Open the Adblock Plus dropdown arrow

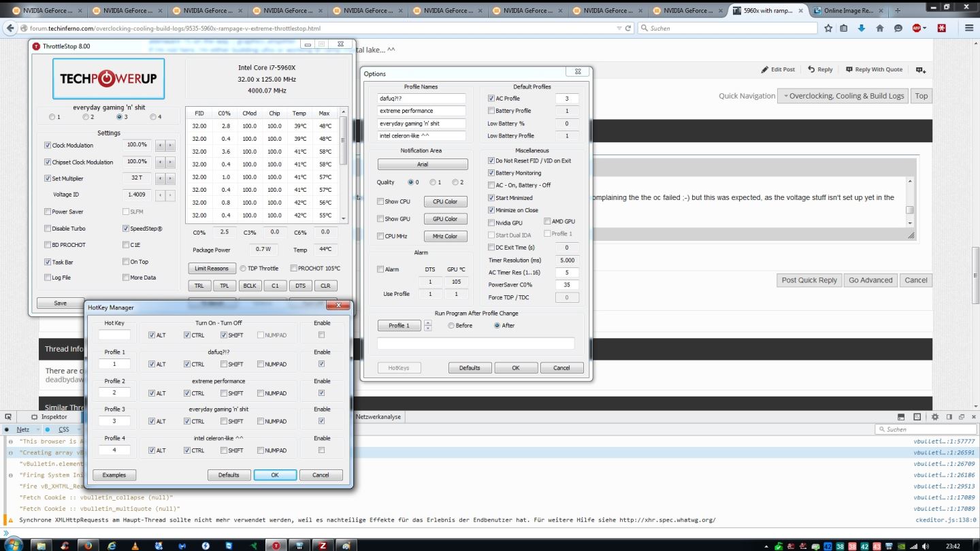coord(926,28)
